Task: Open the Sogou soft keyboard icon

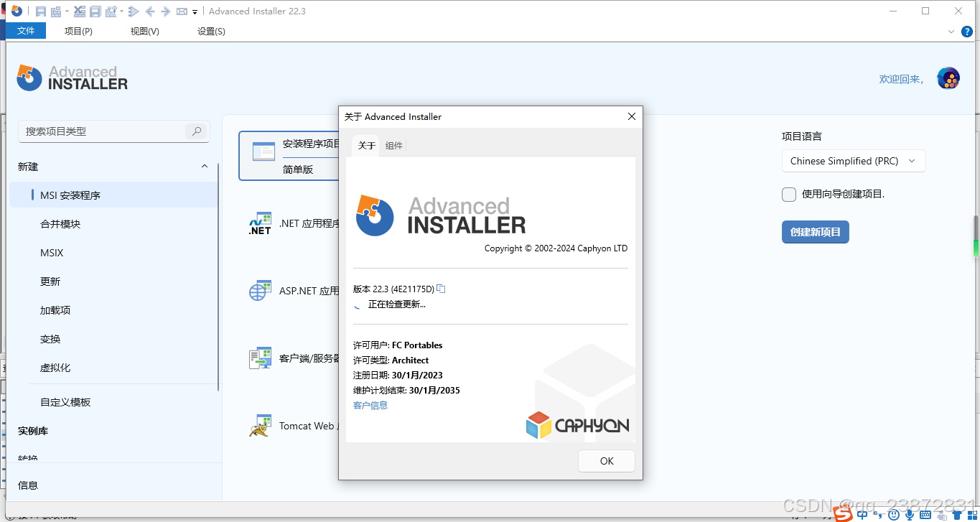Action: [925, 515]
